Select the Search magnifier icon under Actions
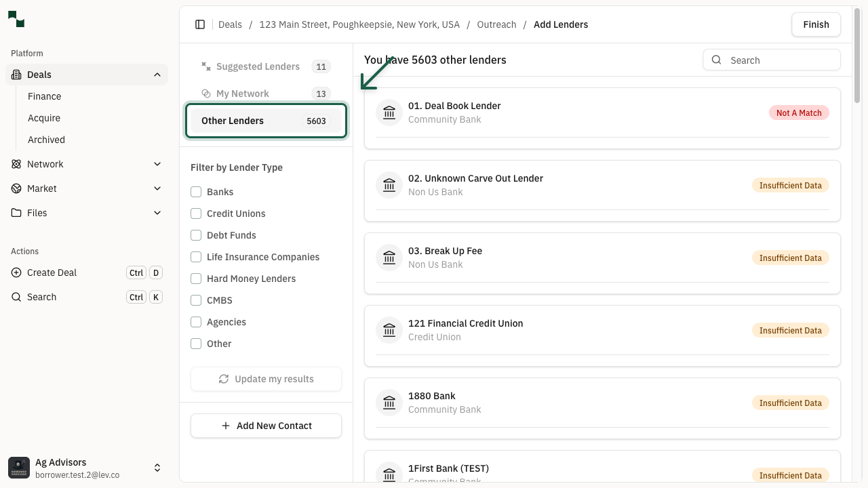This screenshot has width=868, height=488. [x=16, y=297]
